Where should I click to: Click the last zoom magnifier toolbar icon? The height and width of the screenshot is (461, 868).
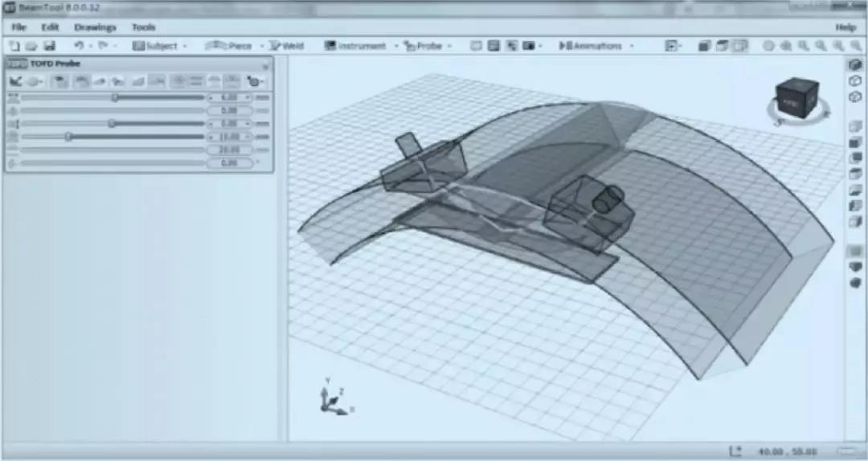[x=855, y=46]
